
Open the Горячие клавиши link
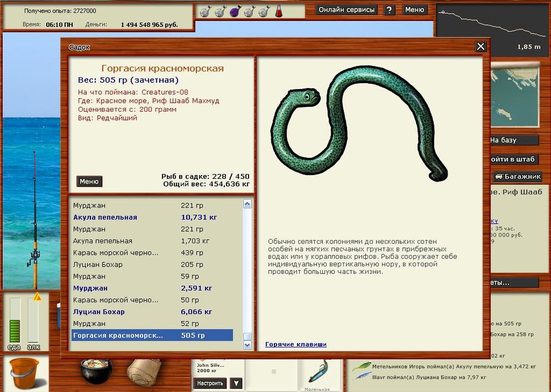pyautogui.click(x=296, y=344)
